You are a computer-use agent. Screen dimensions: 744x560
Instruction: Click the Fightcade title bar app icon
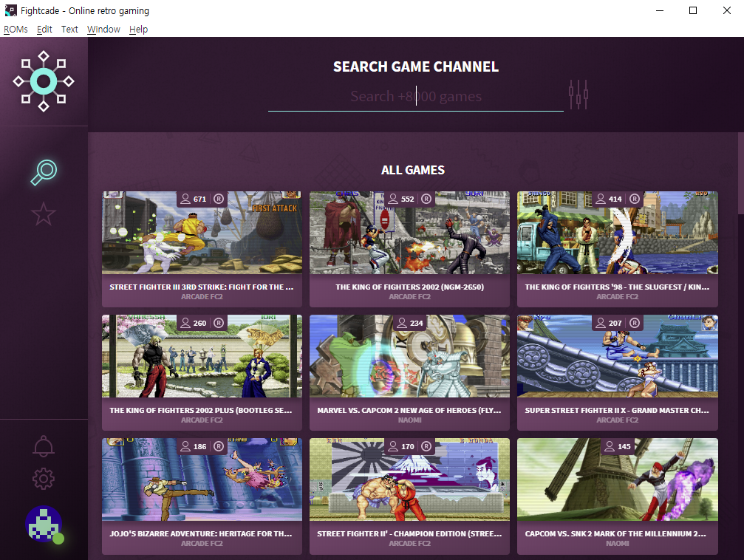10,10
